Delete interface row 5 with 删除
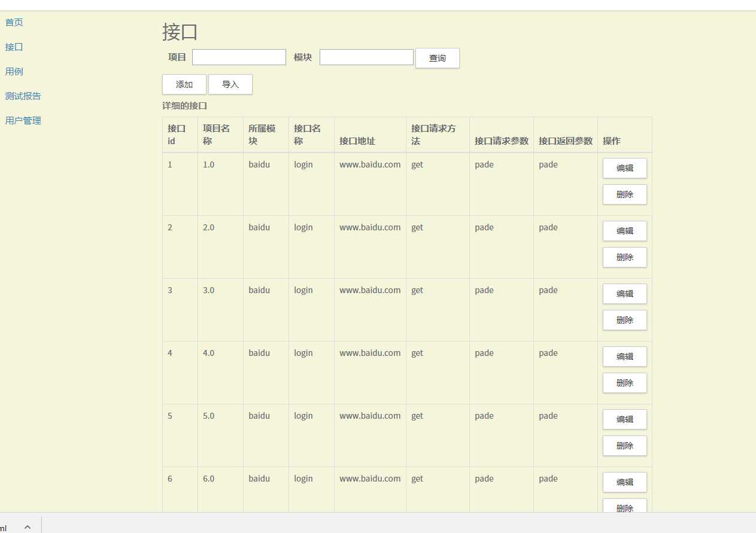The height and width of the screenshot is (533, 756). [625, 446]
